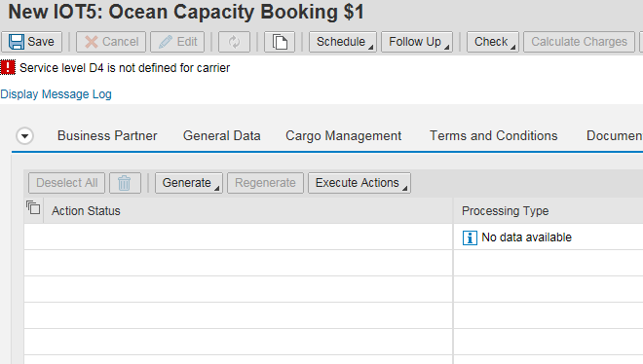This screenshot has height=364, width=643.
Task: Click the Action Status column header
Action: click(x=248, y=211)
